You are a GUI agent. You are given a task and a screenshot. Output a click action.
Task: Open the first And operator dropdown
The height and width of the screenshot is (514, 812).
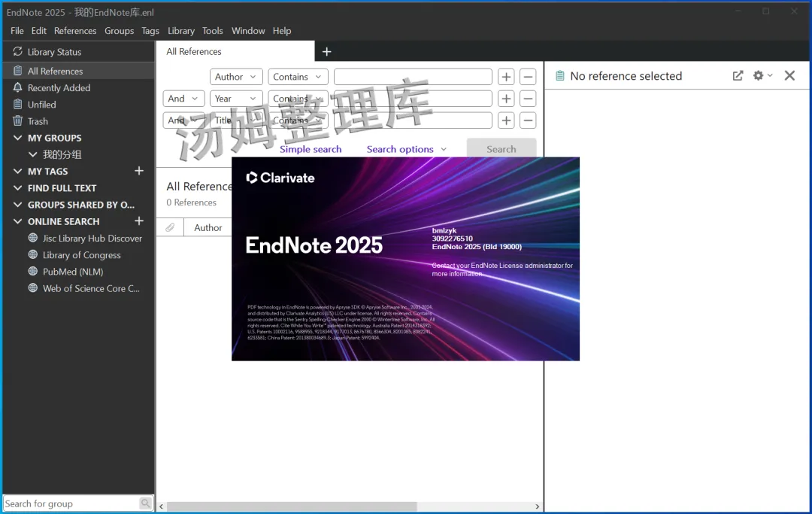pos(183,99)
